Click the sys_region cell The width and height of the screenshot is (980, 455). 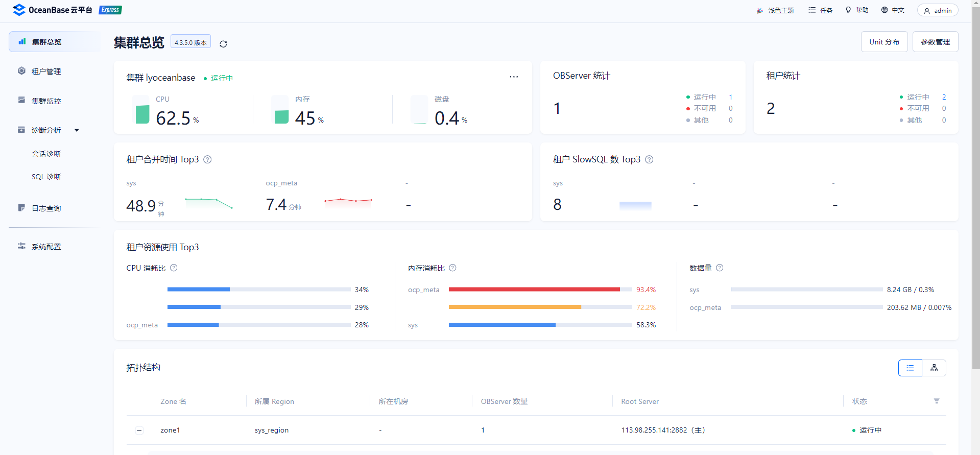tap(272, 430)
